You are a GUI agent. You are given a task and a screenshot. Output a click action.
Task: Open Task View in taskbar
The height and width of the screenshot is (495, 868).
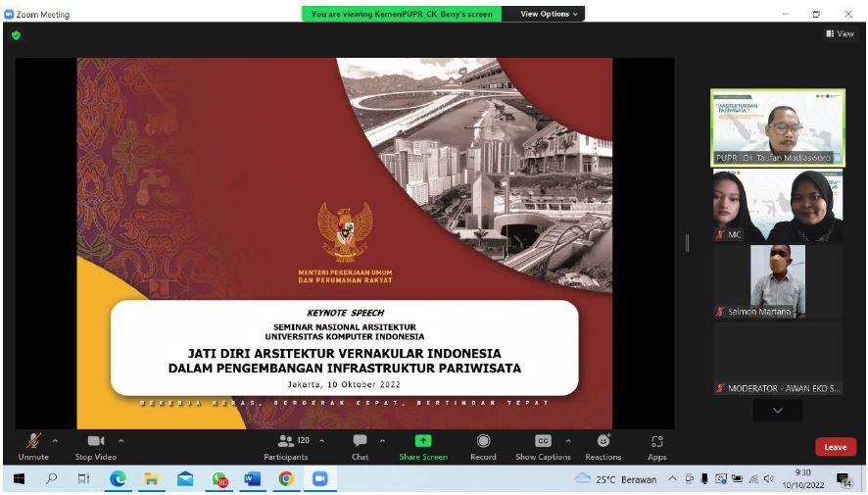(x=83, y=479)
